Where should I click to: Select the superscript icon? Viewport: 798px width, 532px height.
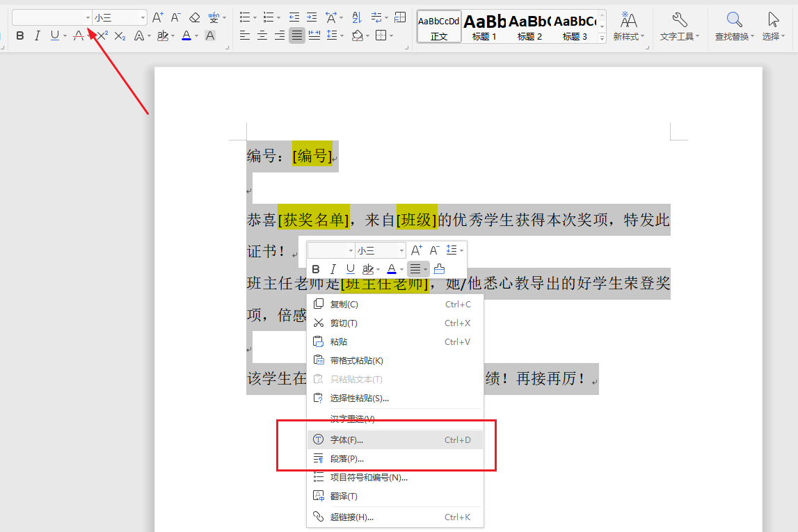[x=103, y=35]
